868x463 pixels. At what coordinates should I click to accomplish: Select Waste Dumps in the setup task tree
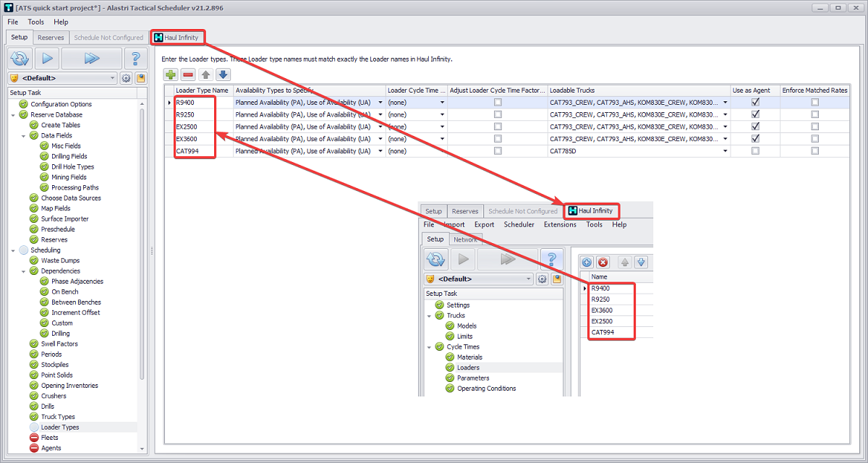[x=60, y=260]
